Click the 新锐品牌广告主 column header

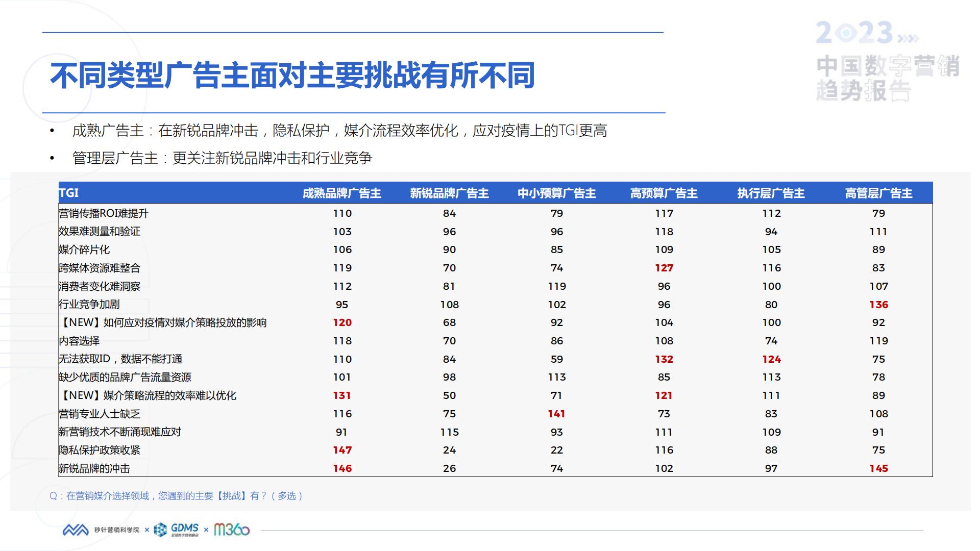point(449,193)
